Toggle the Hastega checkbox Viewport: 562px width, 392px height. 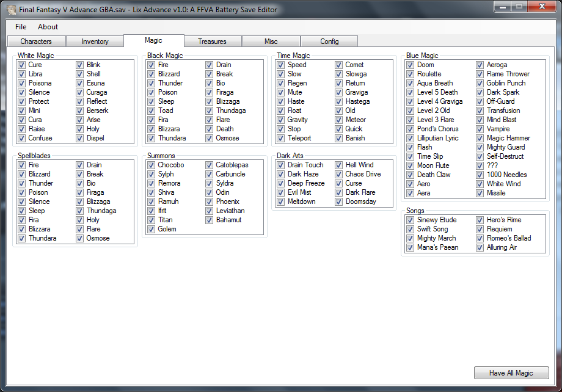[338, 101]
